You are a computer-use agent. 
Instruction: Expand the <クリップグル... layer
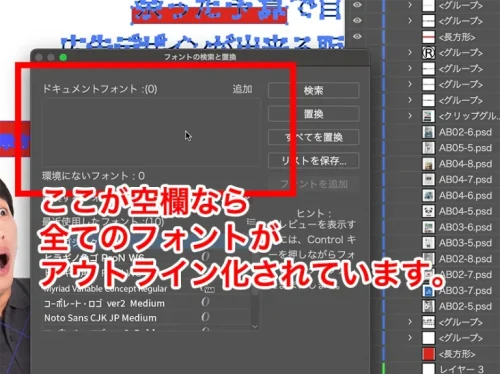(x=410, y=116)
